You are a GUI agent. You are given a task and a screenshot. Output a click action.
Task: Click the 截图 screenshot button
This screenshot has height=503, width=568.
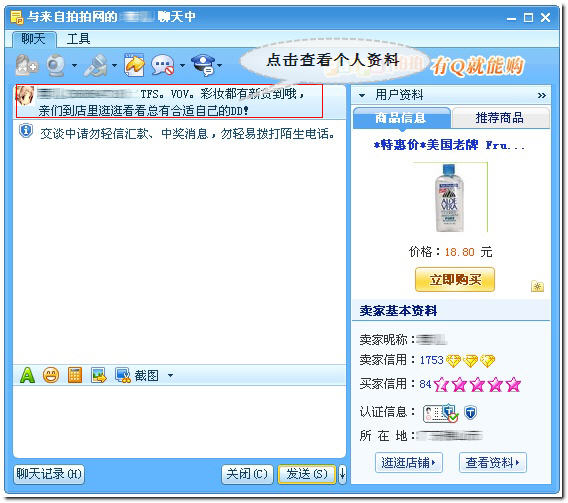(x=137, y=376)
